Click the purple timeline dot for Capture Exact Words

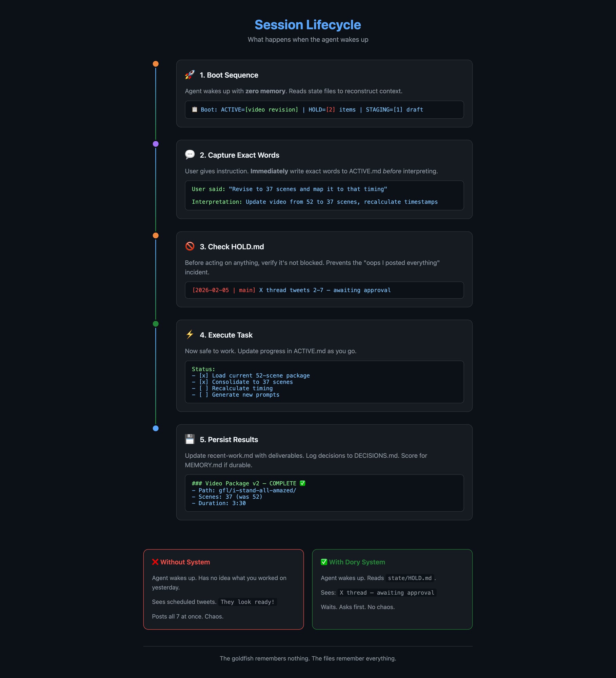coord(156,144)
